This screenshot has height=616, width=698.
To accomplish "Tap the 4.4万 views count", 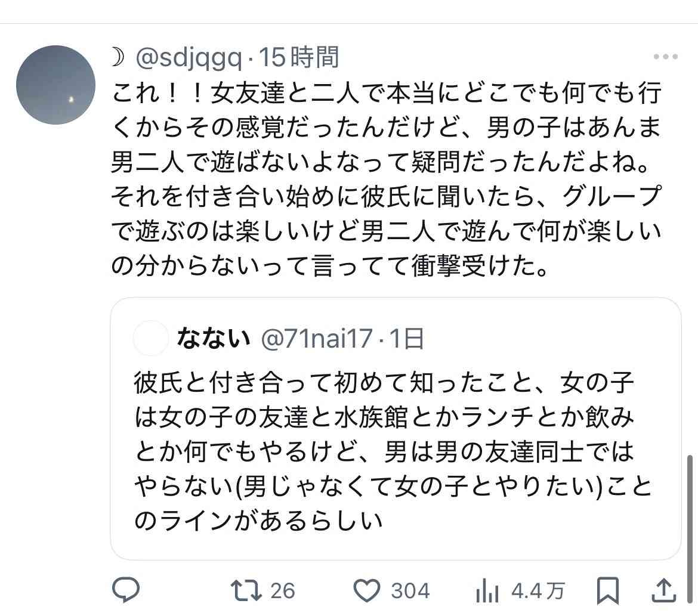I will click(538, 591).
